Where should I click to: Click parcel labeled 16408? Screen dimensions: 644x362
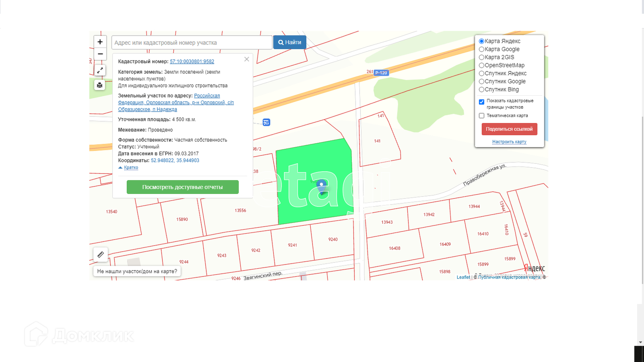394,248
